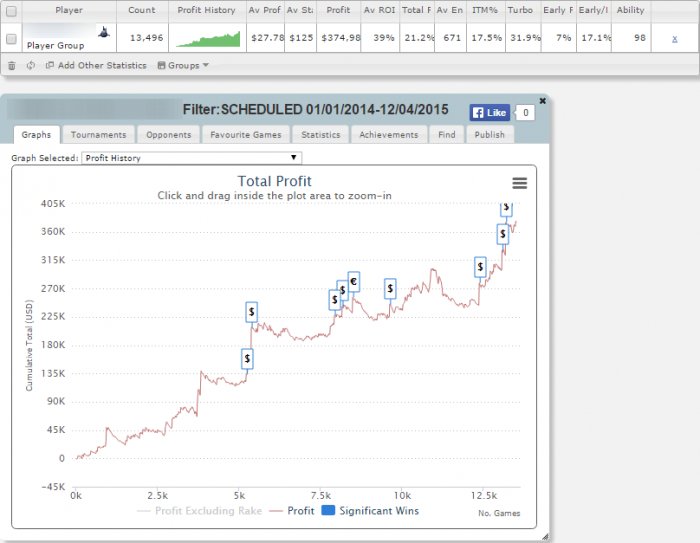Click the Groups grid icon
This screenshot has height=543, width=700.
161,65
